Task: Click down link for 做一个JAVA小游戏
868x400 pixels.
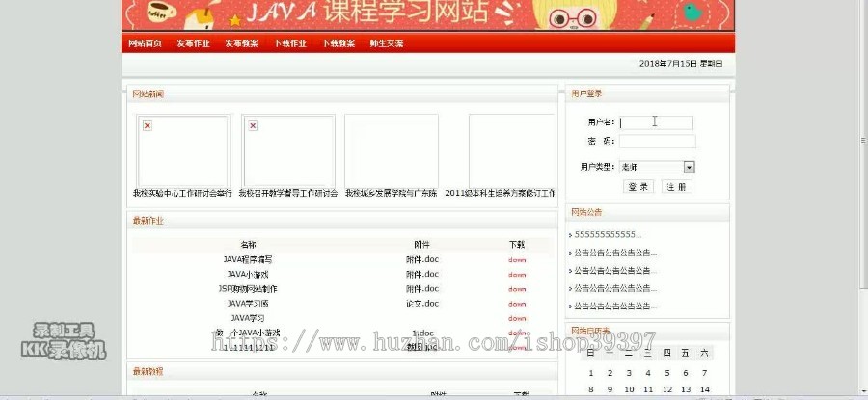Action: click(517, 333)
